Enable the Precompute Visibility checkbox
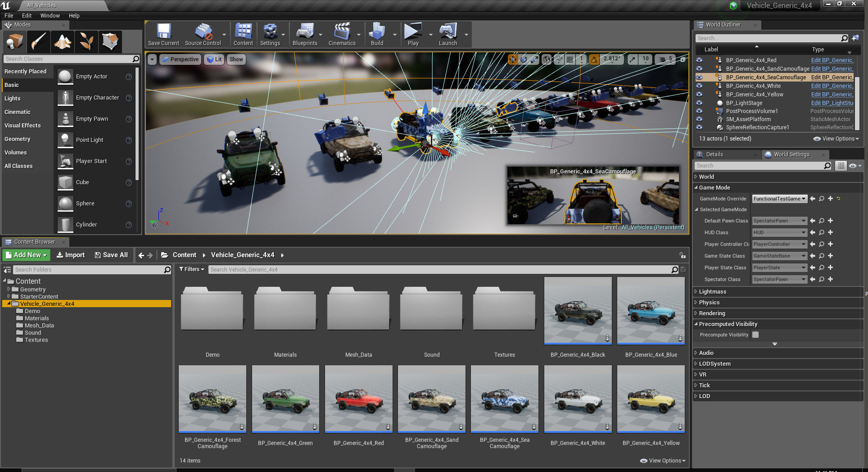 pyautogui.click(x=755, y=335)
